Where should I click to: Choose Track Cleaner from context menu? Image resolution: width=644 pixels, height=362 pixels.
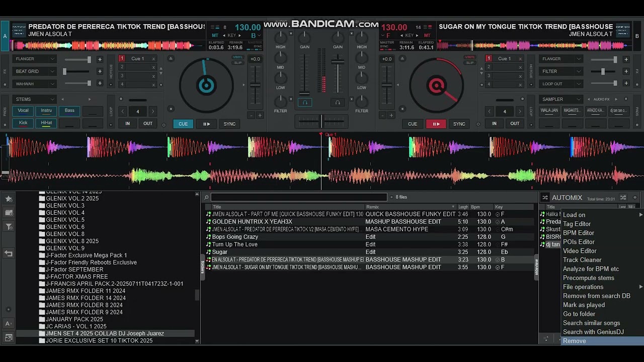pyautogui.click(x=602, y=260)
